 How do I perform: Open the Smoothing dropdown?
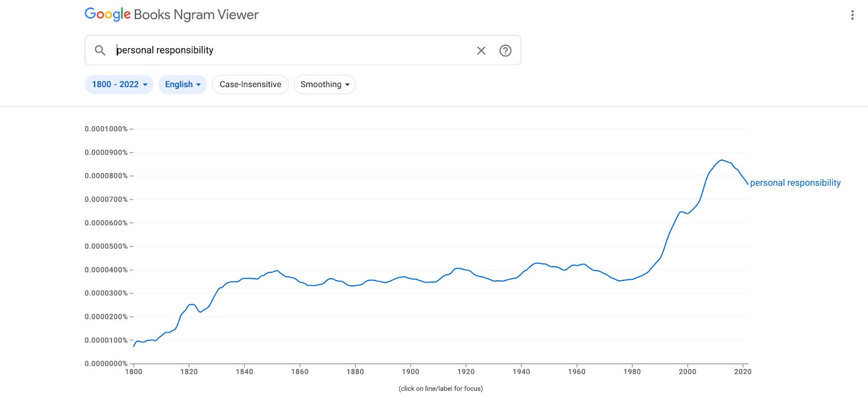325,84
